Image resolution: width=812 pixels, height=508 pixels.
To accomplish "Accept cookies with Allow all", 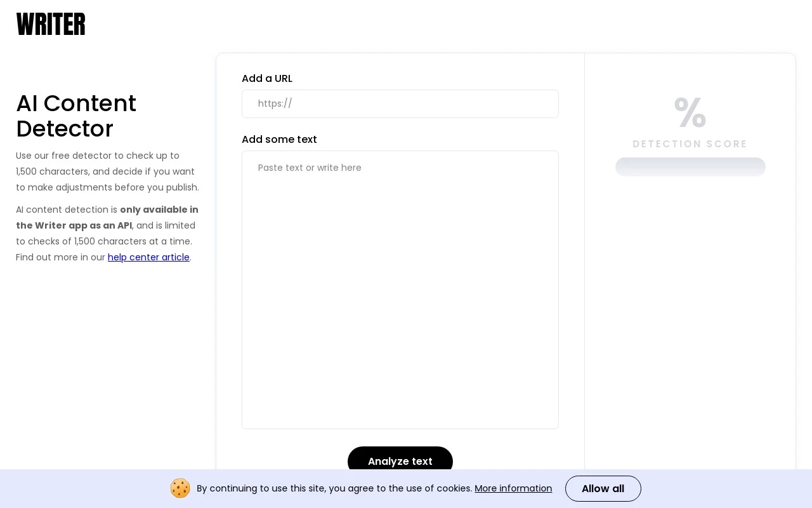I will (603, 488).
